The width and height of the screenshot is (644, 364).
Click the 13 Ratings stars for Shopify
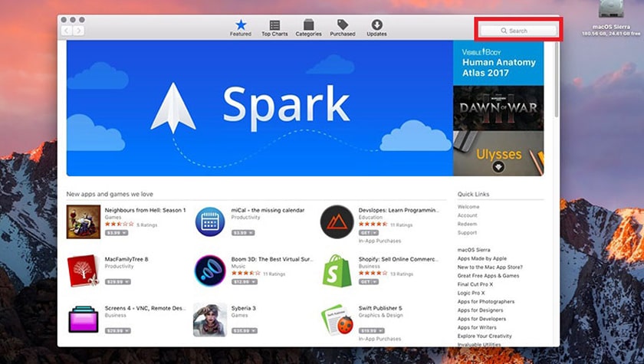point(373,274)
